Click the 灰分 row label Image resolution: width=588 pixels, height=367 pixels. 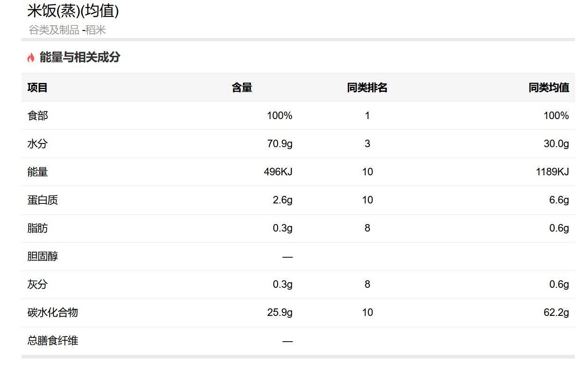(x=37, y=284)
